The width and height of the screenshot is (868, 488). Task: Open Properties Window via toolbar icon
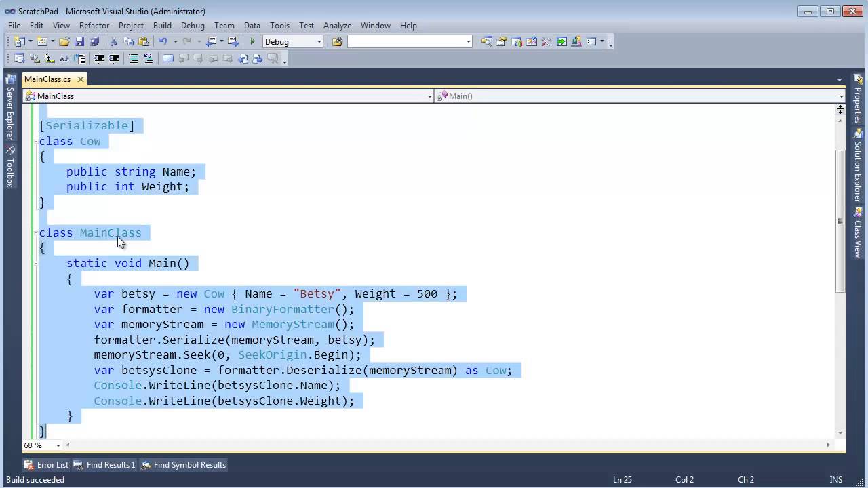point(502,42)
